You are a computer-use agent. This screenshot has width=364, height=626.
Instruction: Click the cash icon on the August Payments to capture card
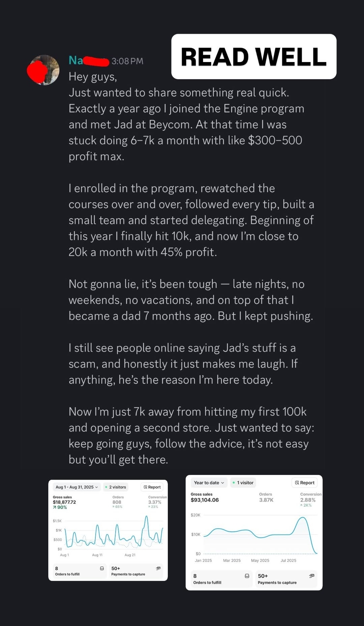click(158, 568)
